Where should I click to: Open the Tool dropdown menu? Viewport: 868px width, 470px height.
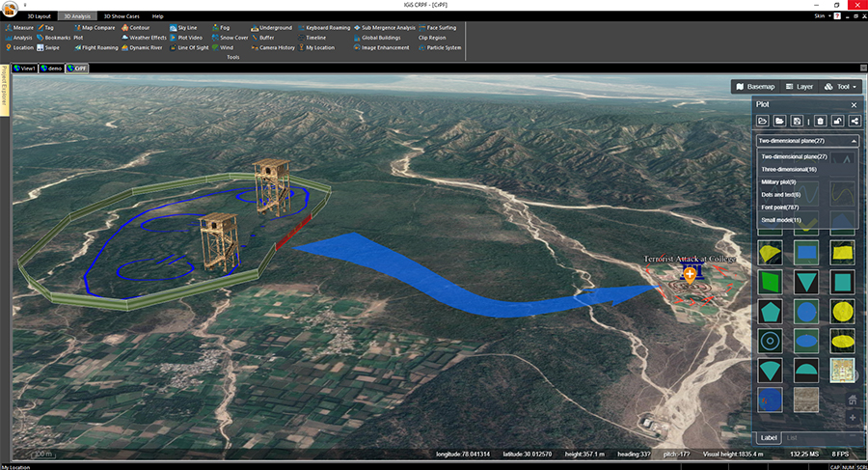[x=841, y=87]
